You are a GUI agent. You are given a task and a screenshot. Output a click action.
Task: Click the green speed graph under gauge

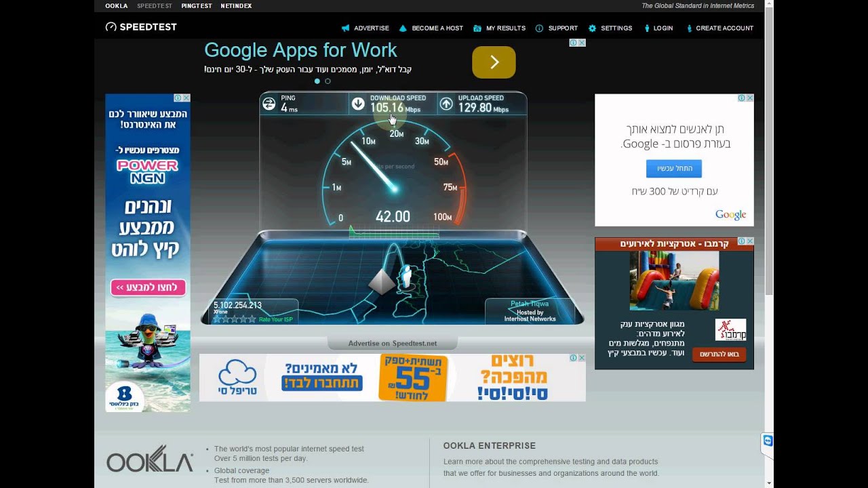(x=393, y=232)
